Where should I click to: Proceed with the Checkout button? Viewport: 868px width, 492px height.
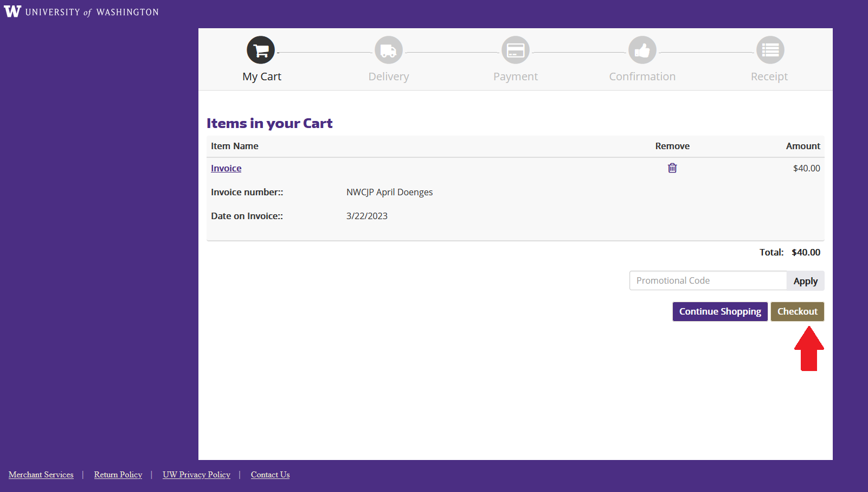pyautogui.click(x=798, y=311)
